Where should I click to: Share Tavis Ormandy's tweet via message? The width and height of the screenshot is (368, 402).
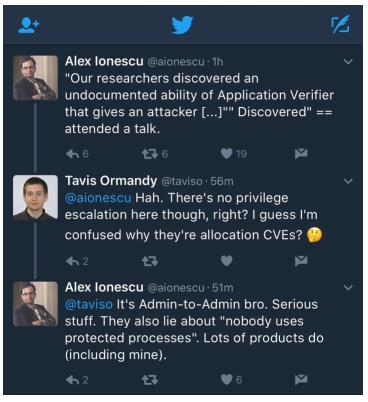pos(301,261)
